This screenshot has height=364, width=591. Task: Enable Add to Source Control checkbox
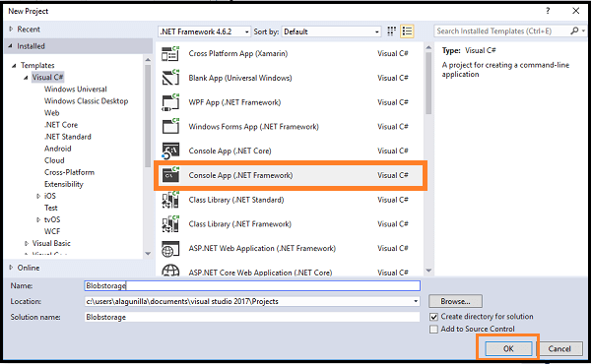[x=433, y=329]
